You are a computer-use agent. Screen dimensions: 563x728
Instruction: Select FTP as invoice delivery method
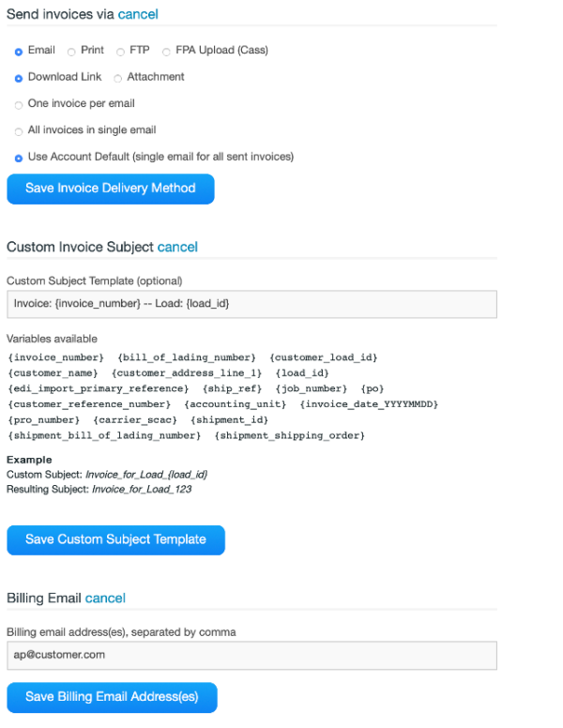121,51
